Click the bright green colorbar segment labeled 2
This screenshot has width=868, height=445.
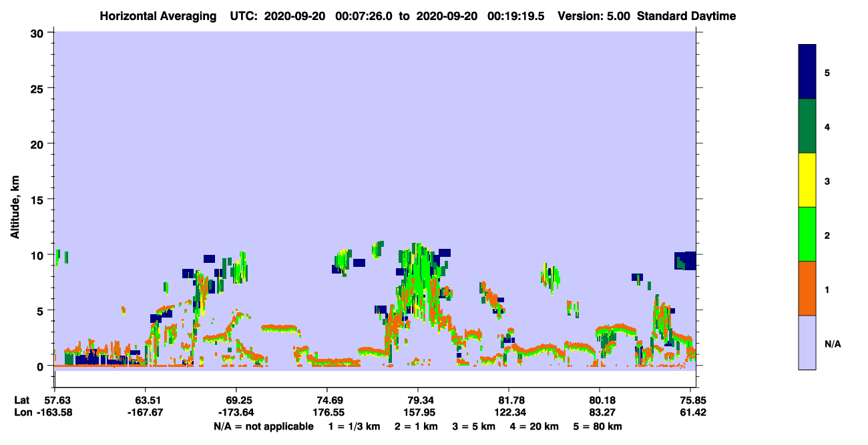tap(807, 234)
